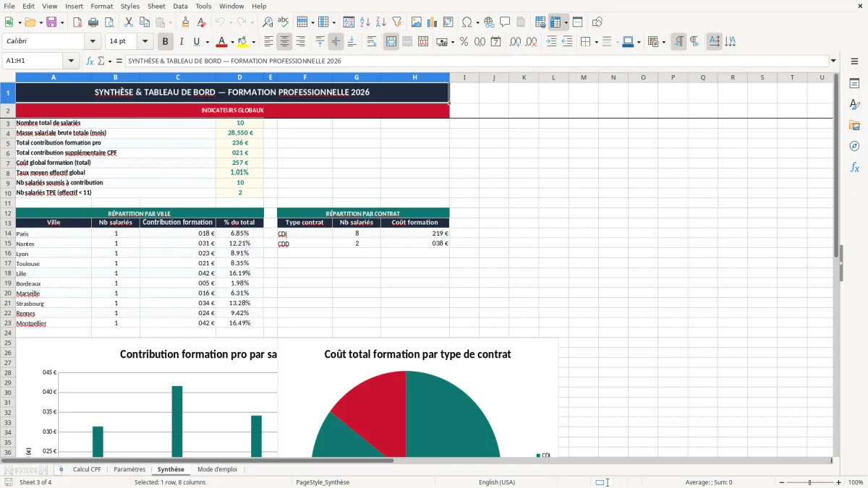Toggle Wrap Text button

pyautogui.click(x=372, y=42)
